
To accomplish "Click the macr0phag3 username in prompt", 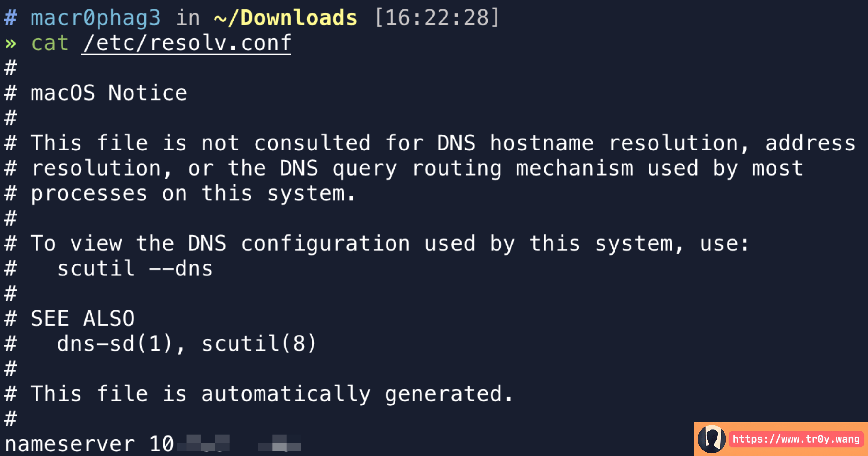I will pyautogui.click(x=96, y=17).
